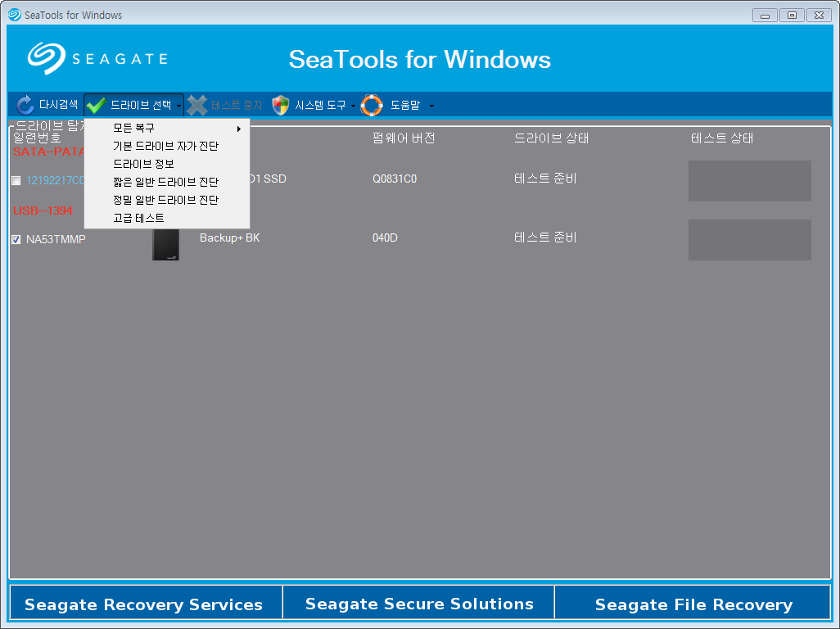The height and width of the screenshot is (629, 840).
Task: Click the SSD row test status bar
Action: [749, 181]
